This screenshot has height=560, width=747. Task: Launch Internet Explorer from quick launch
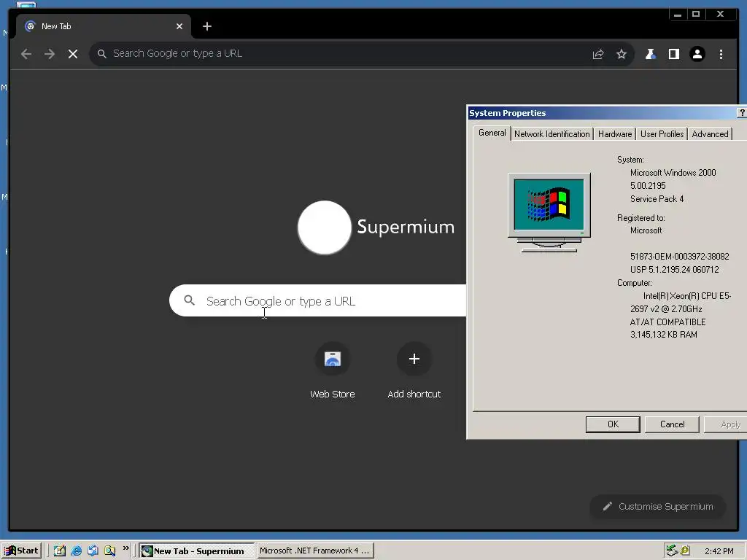click(76, 551)
